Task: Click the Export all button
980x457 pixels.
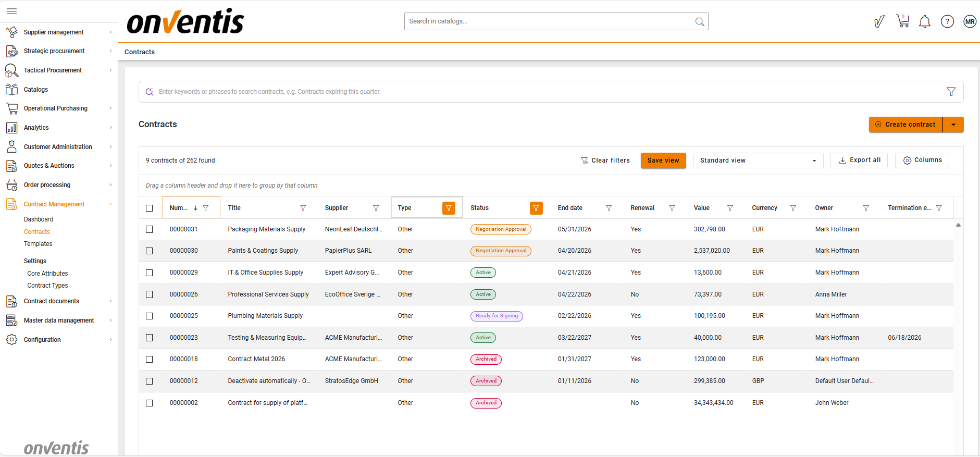Action: 860,160
